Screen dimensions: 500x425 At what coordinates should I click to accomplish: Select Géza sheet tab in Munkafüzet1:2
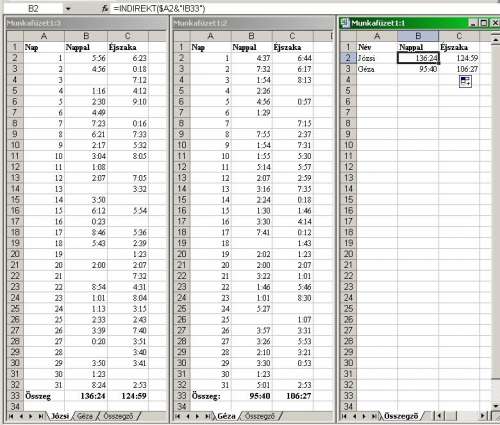tap(226, 416)
